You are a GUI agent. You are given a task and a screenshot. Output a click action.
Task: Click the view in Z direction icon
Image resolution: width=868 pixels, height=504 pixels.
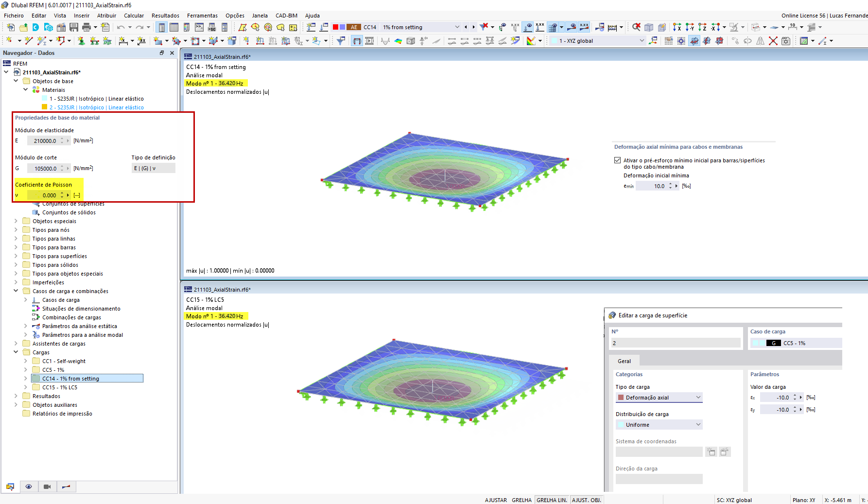pyautogui.click(x=702, y=27)
